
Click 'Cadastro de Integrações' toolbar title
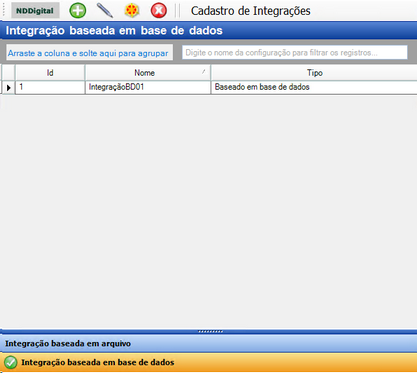pyautogui.click(x=250, y=11)
